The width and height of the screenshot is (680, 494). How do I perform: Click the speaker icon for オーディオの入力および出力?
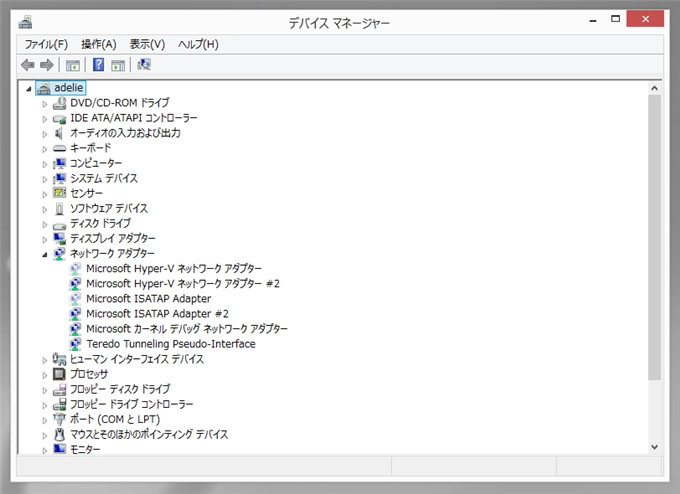pyautogui.click(x=59, y=133)
